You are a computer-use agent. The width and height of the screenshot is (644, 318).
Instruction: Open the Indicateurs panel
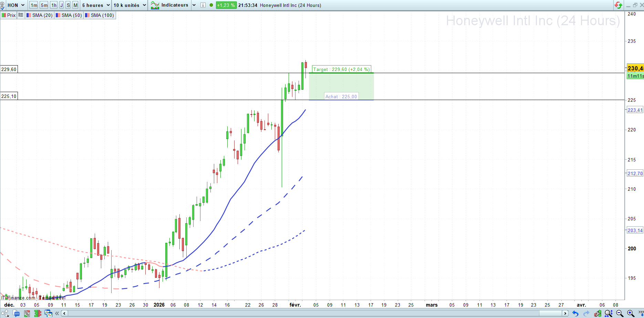pyautogui.click(x=170, y=5)
